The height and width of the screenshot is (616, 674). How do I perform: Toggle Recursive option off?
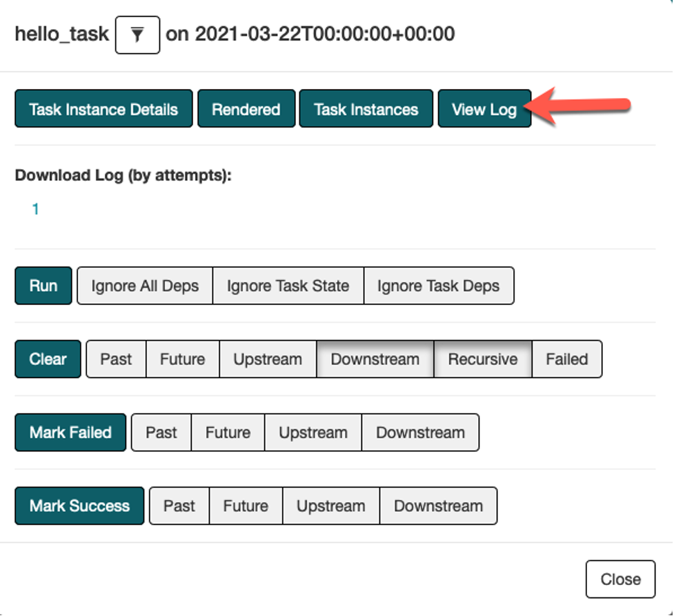482,359
